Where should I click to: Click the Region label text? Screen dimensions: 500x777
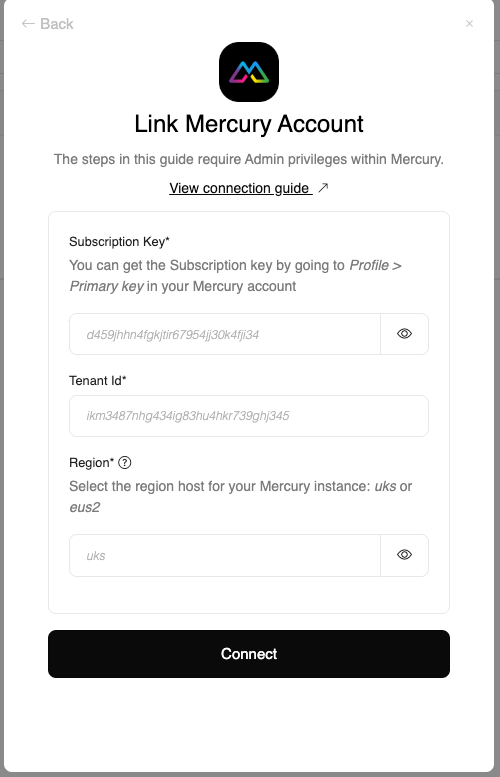click(x=91, y=462)
